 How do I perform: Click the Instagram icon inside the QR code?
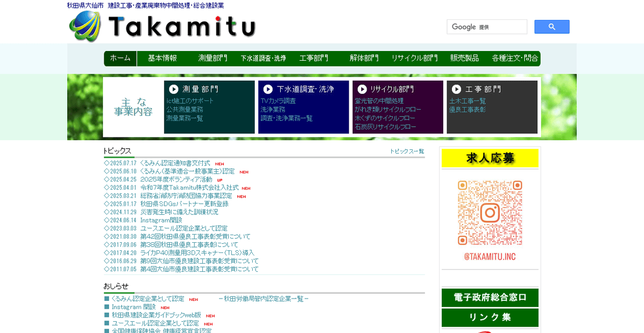point(489,212)
